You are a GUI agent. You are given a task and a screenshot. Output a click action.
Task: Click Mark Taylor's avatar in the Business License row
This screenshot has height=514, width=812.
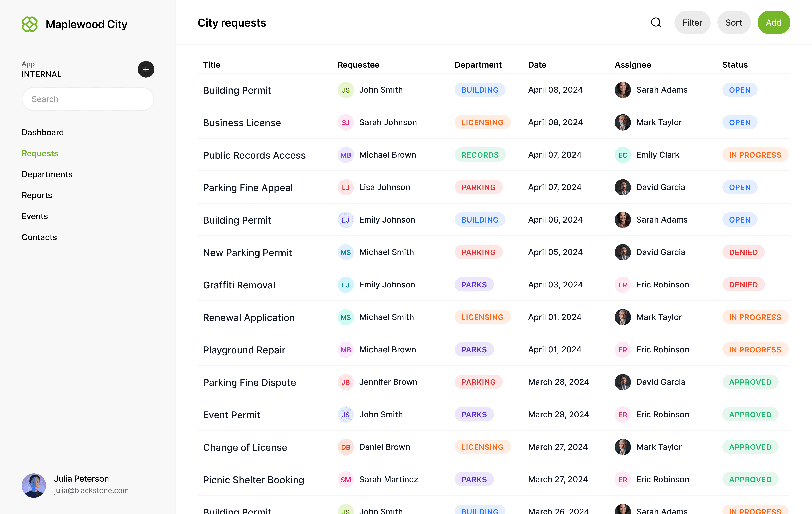[623, 122]
